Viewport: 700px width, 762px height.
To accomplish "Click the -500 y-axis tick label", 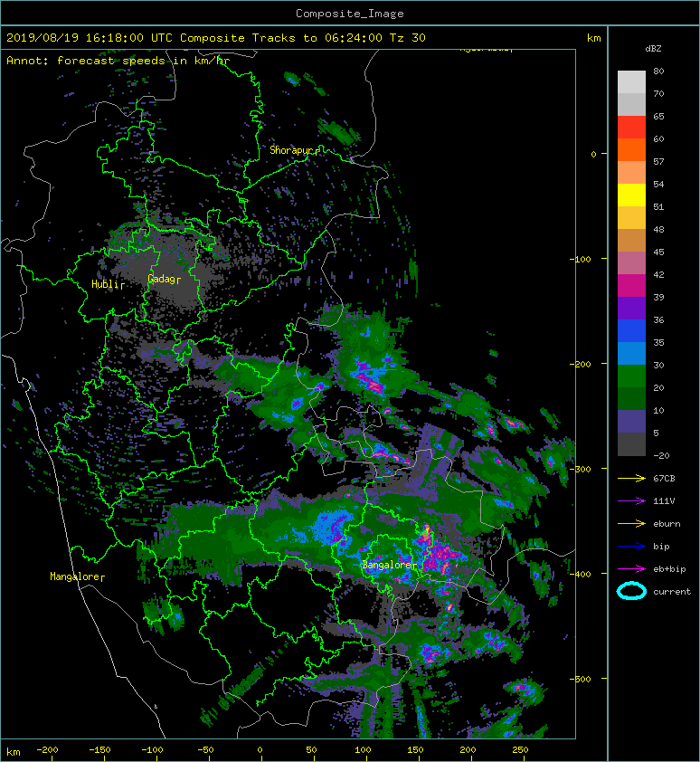I will click(580, 679).
